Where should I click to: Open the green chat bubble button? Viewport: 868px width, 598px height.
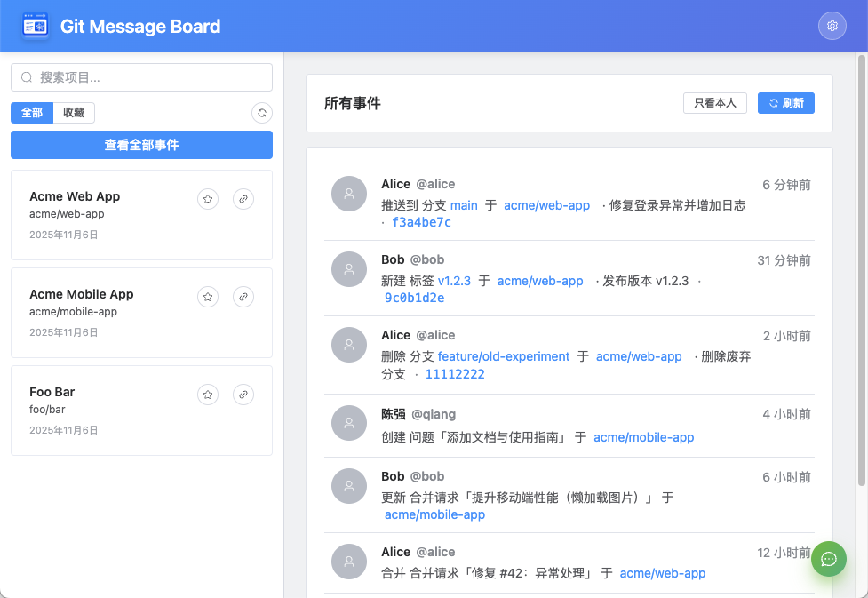pos(828,559)
